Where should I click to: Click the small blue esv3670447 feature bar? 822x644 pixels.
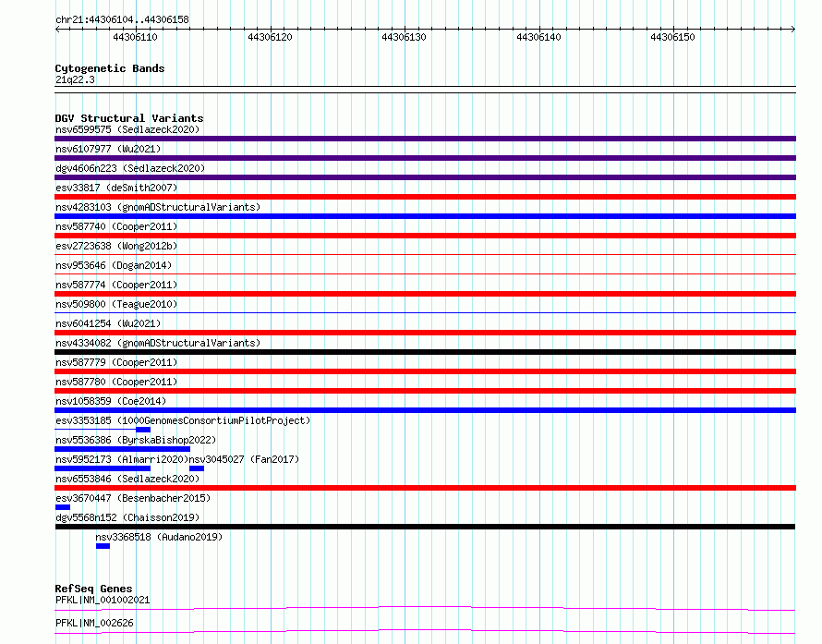click(63, 507)
